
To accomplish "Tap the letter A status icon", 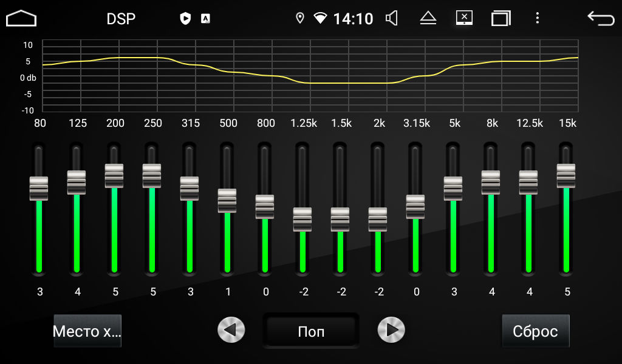I will 205,18.
